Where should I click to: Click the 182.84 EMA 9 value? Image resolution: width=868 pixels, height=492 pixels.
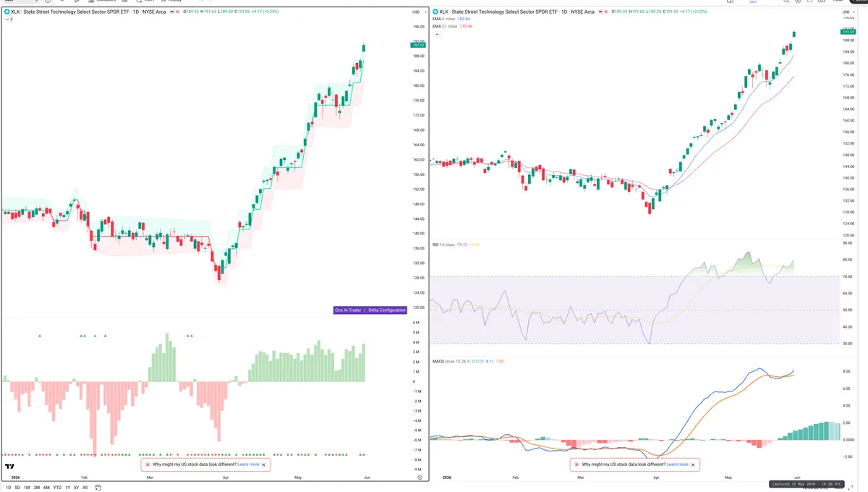pos(465,20)
